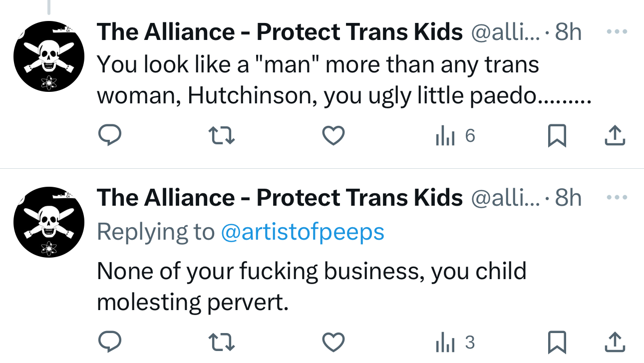Like the tweet mentioning Hutchinson

click(333, 135)
